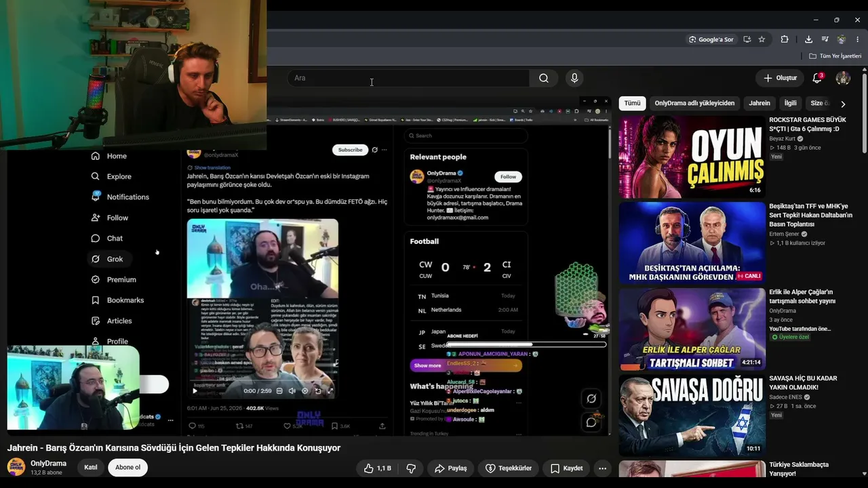
Task: Open the Hakan Daltaban'ın Basın Toplantısı title
Action: (x=811, y=215)
